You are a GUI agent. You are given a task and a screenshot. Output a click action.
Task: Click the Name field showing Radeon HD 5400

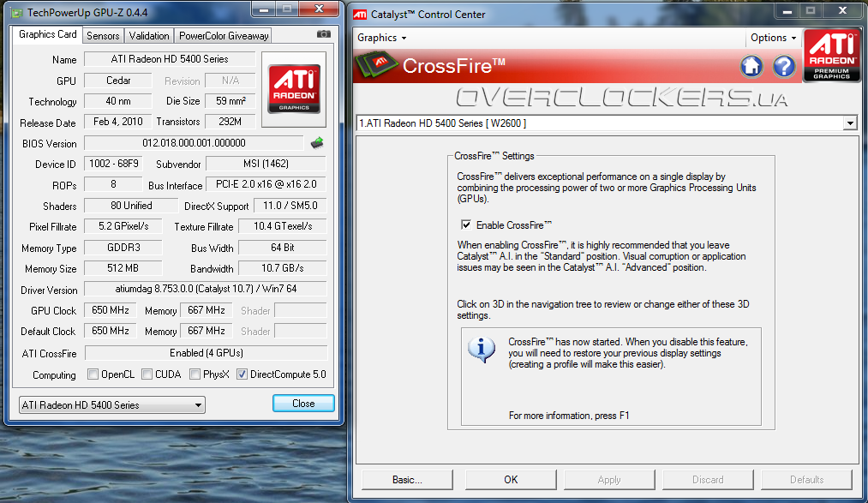170,59
